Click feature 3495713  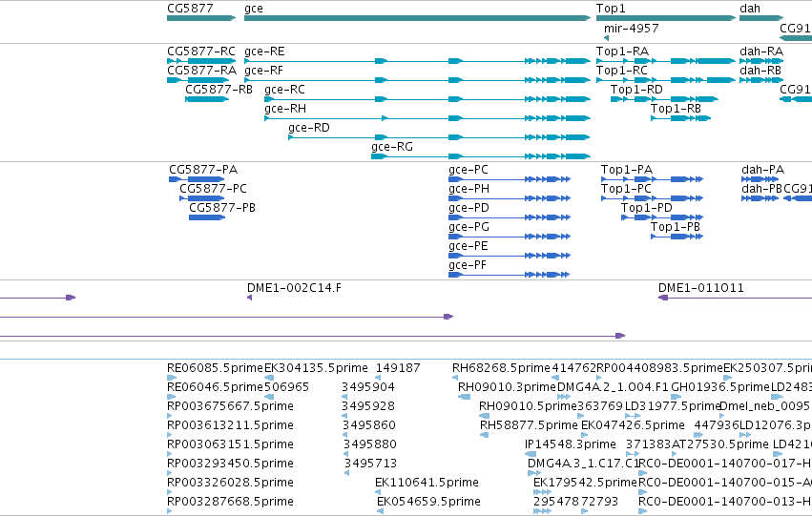click(346, 473)
